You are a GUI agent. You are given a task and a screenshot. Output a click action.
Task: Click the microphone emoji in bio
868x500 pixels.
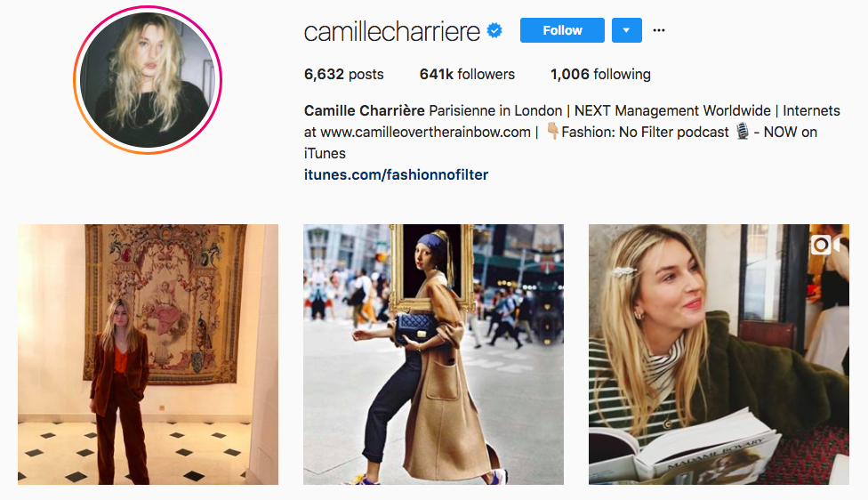(743, 132)
